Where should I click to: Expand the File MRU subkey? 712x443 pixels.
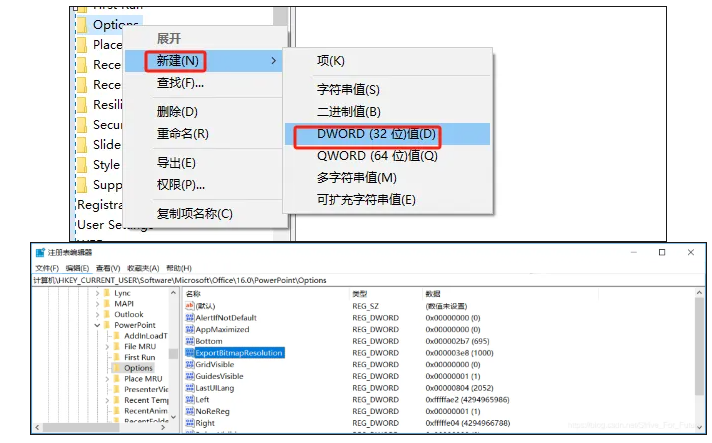pyautogui.click(x=107, y=347)
